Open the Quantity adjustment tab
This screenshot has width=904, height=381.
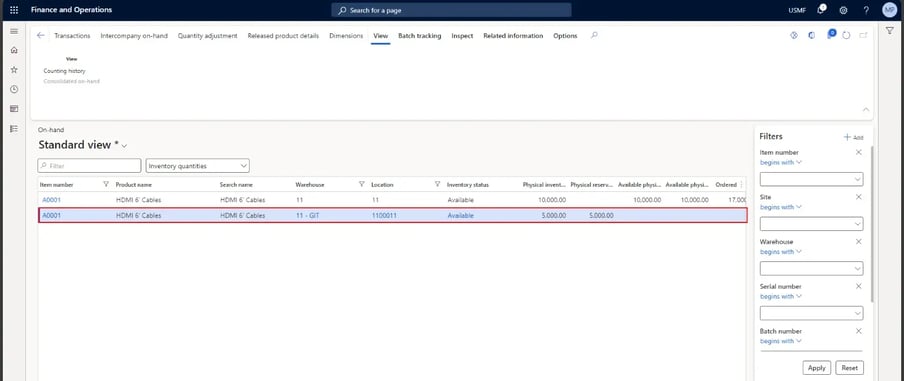pyautogui.click(x=208, y=36)
